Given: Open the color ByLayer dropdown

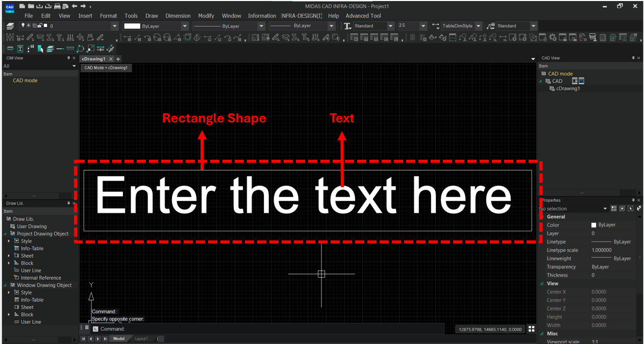Looking at the screenshot, I should click(184, 26).
